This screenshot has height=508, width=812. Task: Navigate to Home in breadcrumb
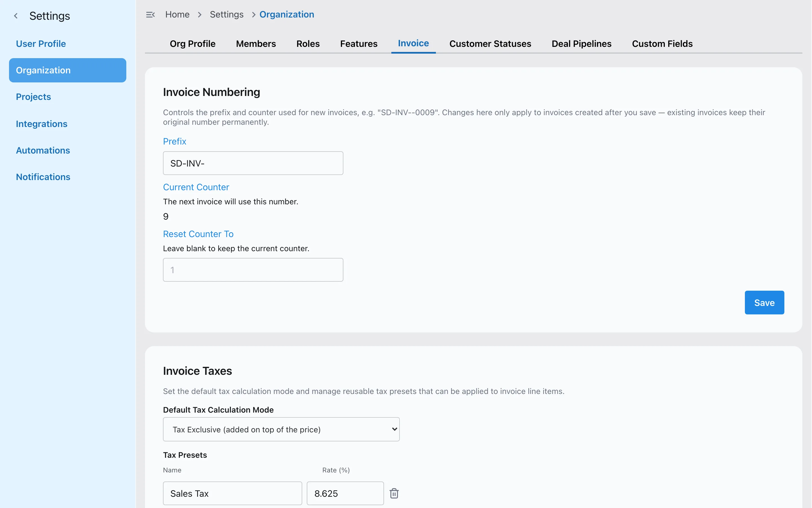tap(177, 14)
